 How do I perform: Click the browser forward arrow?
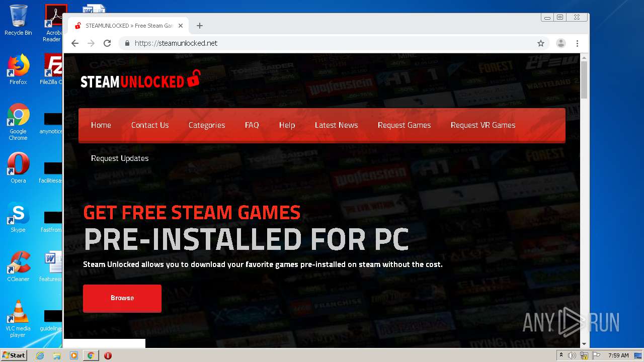[x=91, y=43]
